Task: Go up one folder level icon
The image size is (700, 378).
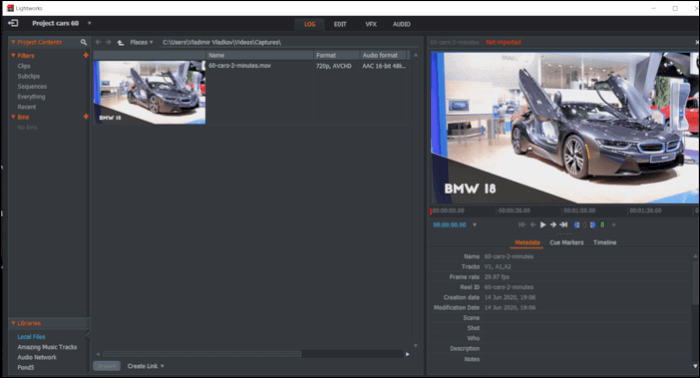Action: [x=120, y=42]
